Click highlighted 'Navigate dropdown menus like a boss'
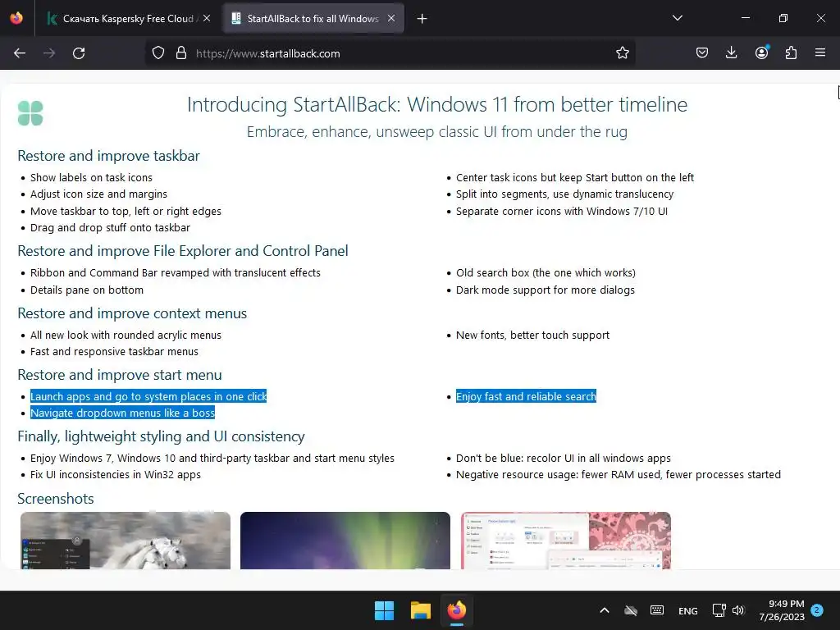 coord(123,413)
